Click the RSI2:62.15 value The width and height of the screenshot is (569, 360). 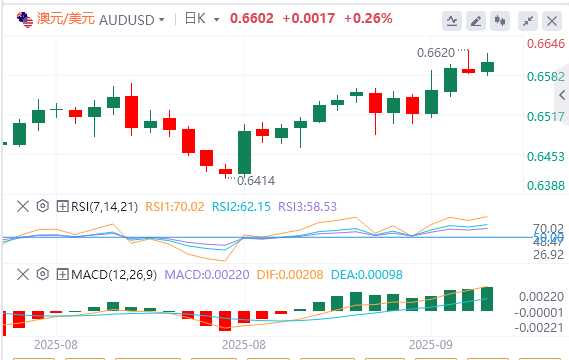click(241, 207)
